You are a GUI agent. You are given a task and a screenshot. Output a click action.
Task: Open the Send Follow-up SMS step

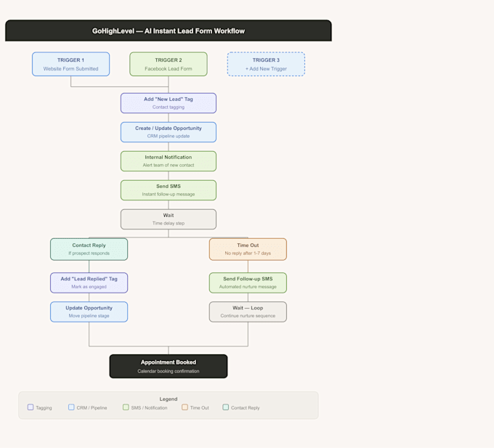(248, 282)
